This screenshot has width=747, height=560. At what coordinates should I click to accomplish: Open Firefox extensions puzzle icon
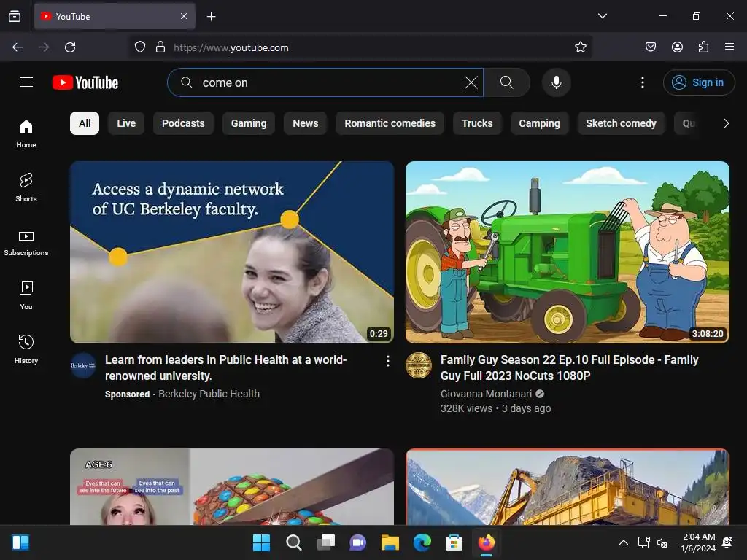pyautogui.click(x=703, y=47)
